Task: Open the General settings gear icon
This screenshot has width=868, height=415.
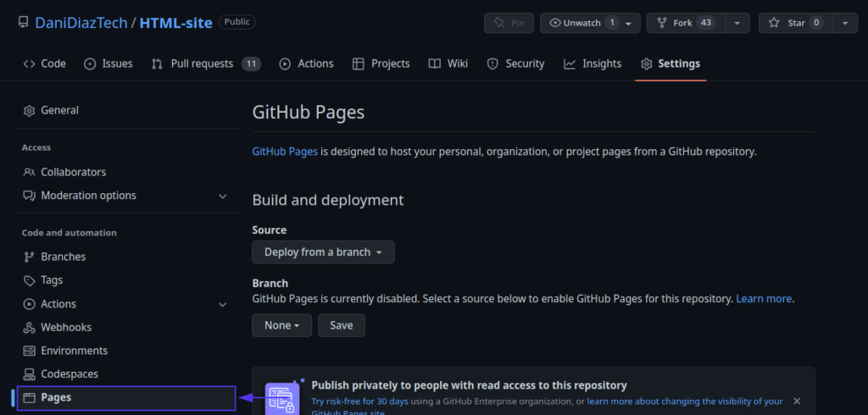Action: pyautogui.click(x=30, y=111)
